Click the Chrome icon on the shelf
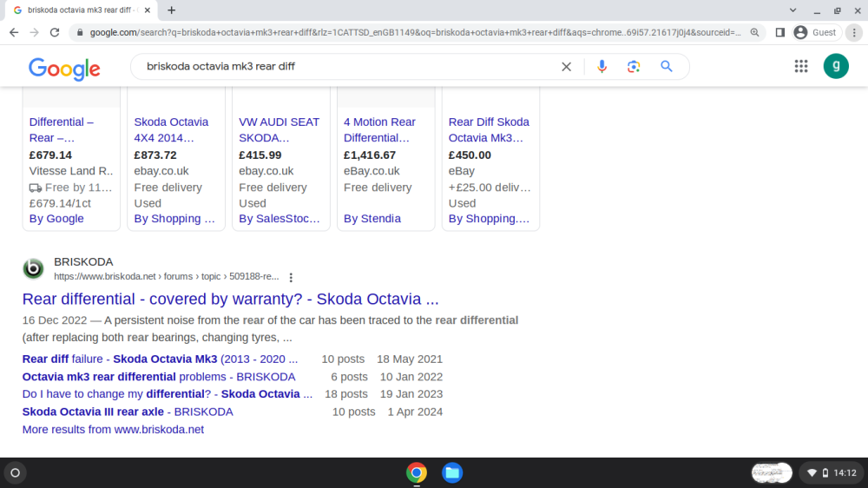 417,473
